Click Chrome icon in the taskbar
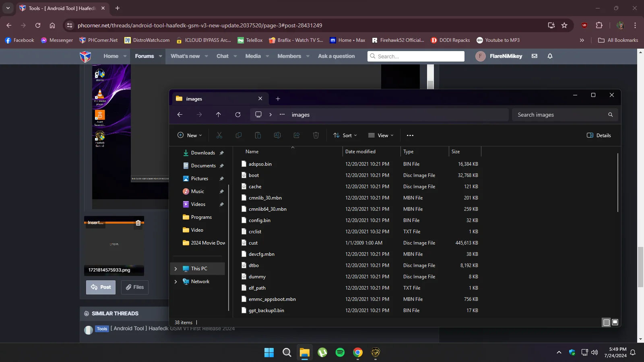This screenshot has width=644, height=362. point(358,352)
